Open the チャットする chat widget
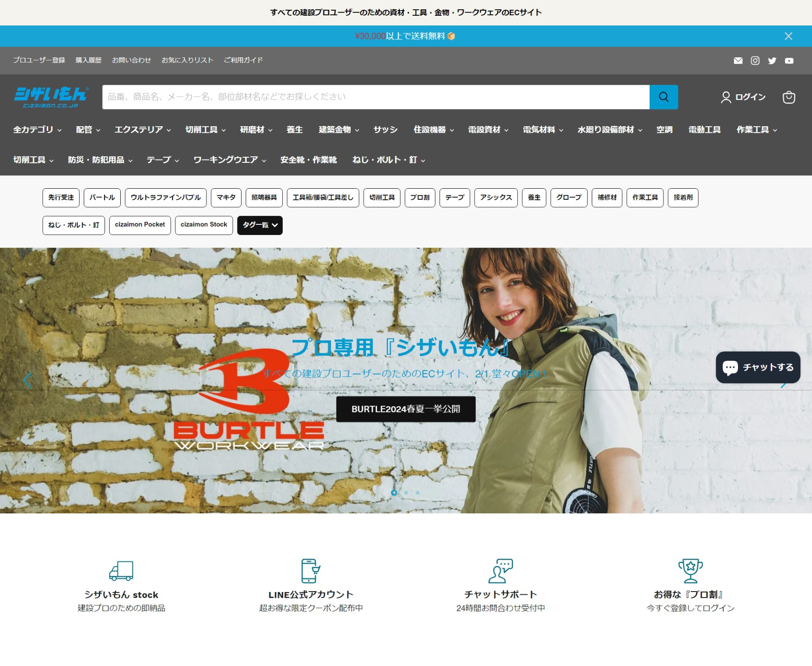Image resolution: width=812 pixels, height=666 pixels. (x=758, y=367)
